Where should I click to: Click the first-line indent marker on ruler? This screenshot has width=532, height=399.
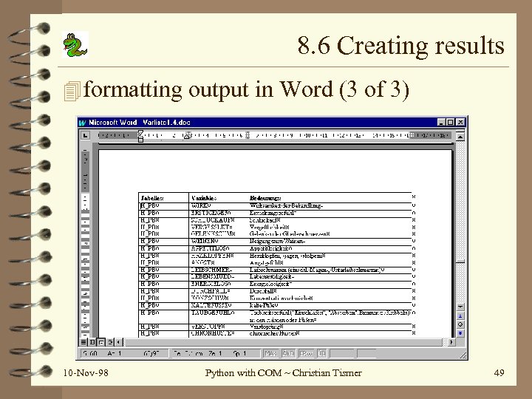(140, 133)
